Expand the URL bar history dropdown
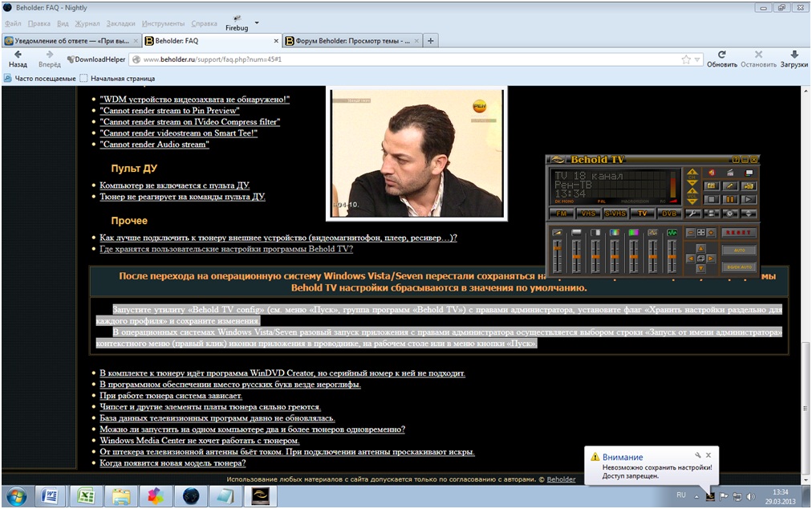The height and width of the screenshot is (509, 812). [x=698, y=59]
